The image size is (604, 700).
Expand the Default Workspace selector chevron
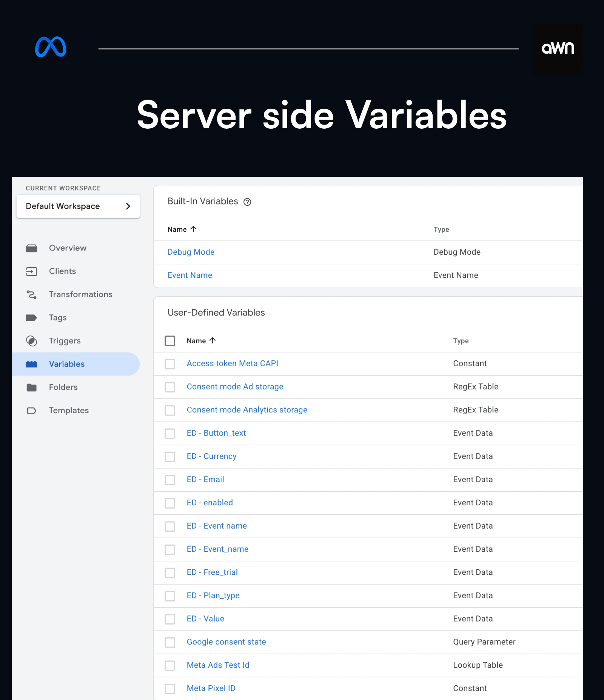[128, 206]
